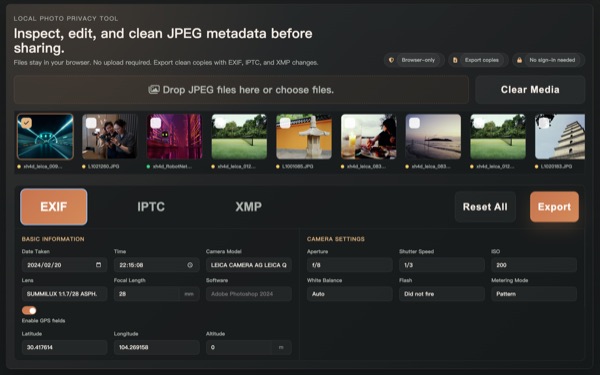Tick the checkbox on the L1021260.JPG thumbnail
The image size is (600, 375).
pos(91,123)
